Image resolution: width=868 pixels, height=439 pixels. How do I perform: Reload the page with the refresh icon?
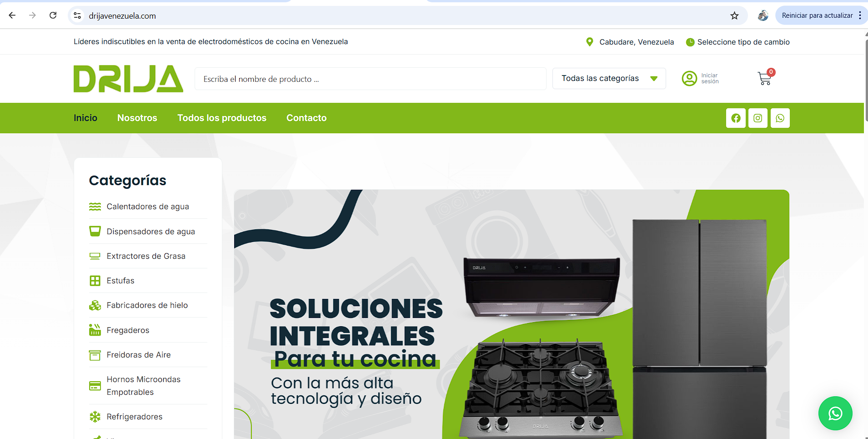click(53, 15)
